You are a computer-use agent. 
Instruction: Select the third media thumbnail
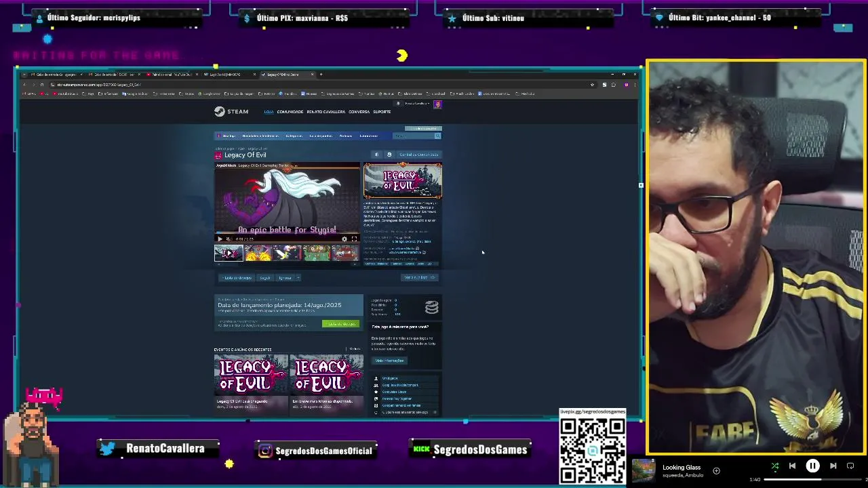[287, 253]
